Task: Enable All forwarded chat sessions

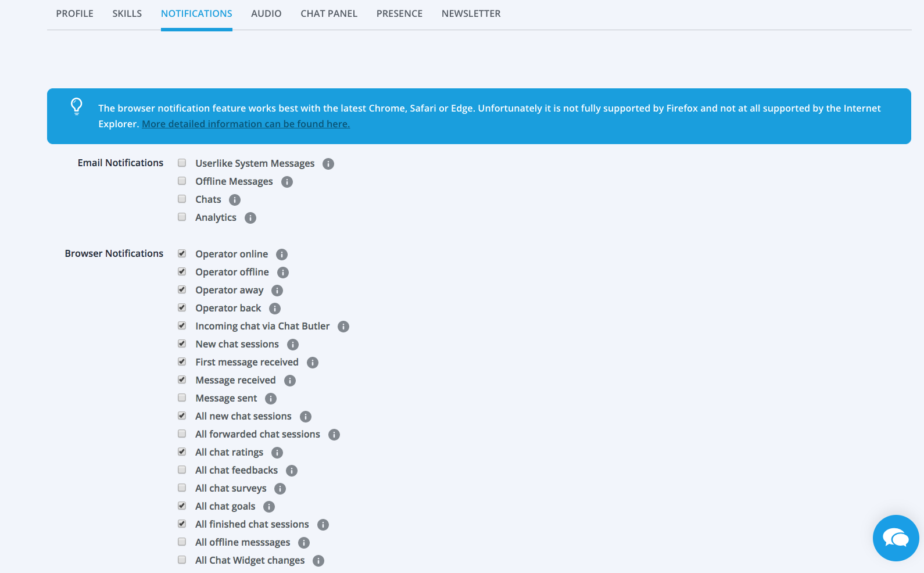Action: (x=182, y=434)
